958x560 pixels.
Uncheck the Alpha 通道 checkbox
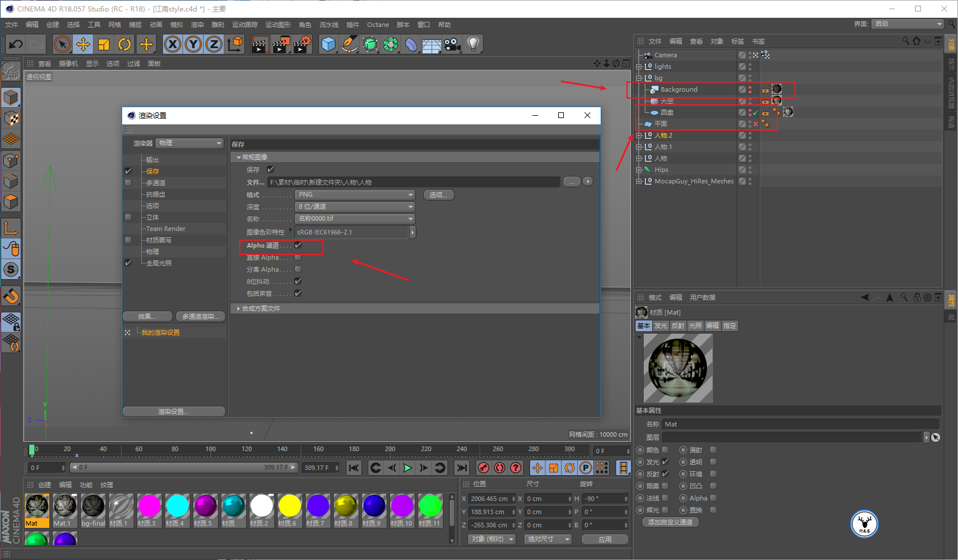coord(298,245)
